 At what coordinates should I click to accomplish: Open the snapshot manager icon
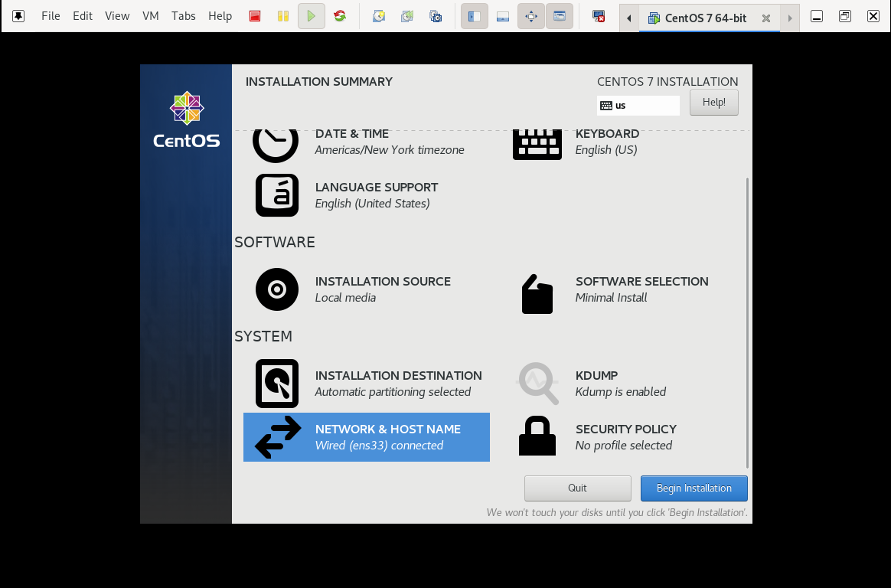click(x=436, y=16)
